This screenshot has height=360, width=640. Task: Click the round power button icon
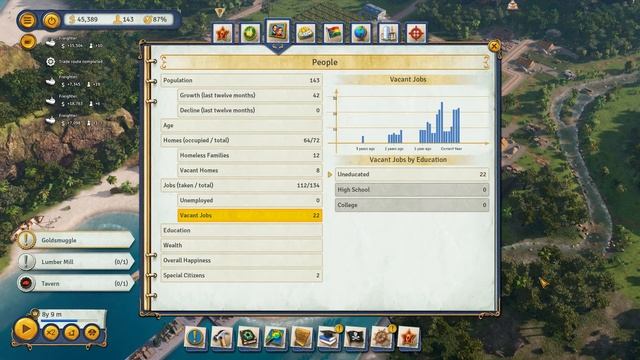pos(51,20)
